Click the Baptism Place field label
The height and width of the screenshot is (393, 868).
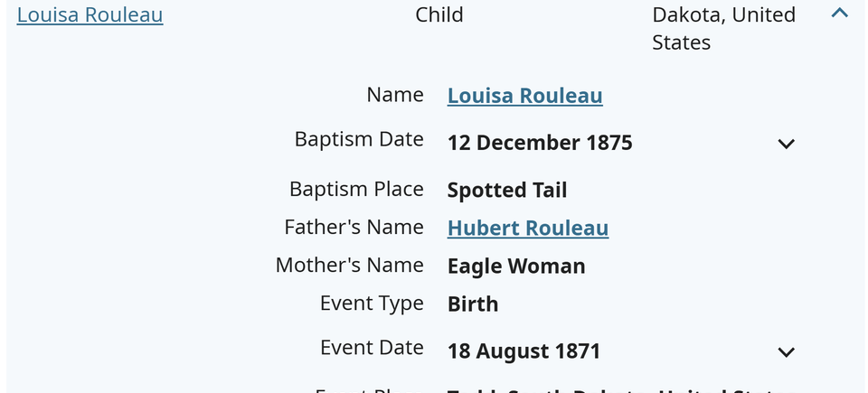(356, 190)
